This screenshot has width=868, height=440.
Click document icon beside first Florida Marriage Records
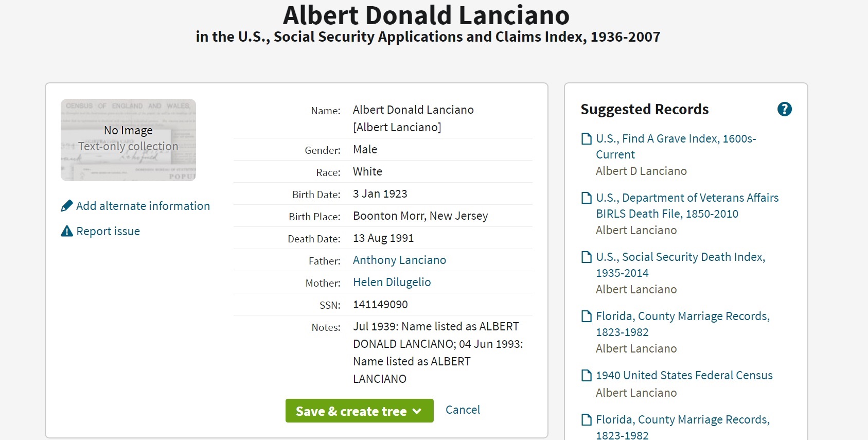tap(586, 316)
